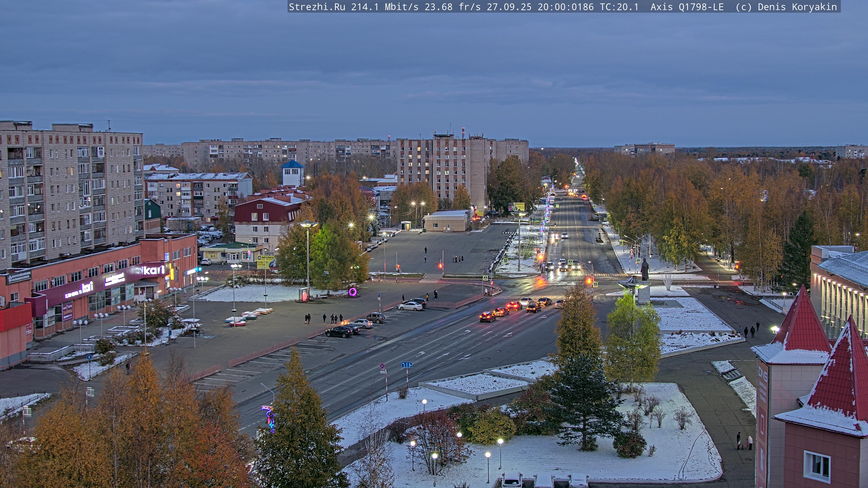The width and height of the screenshot is (868, 488).
Task: Click the no-parking sign on the striped pole
Action: coord(382,366)
